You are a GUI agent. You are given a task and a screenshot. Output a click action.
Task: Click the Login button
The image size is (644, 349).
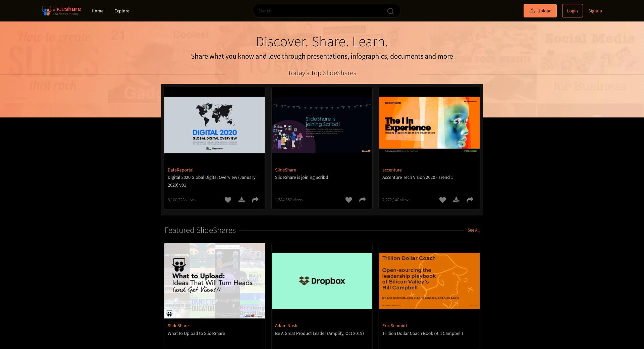tap(572, 11)
